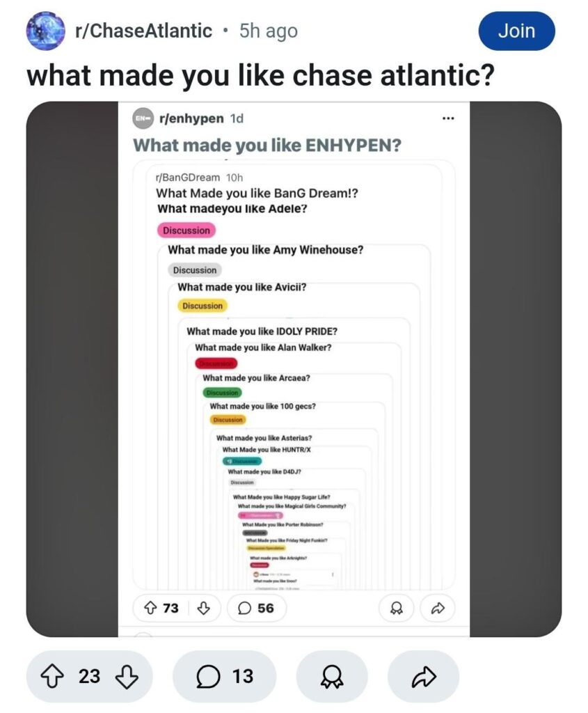Image resolution: width=588 pixels, height=713 pixels.
Task: Open the embedded screenshot image
Action: coord(294,369)
